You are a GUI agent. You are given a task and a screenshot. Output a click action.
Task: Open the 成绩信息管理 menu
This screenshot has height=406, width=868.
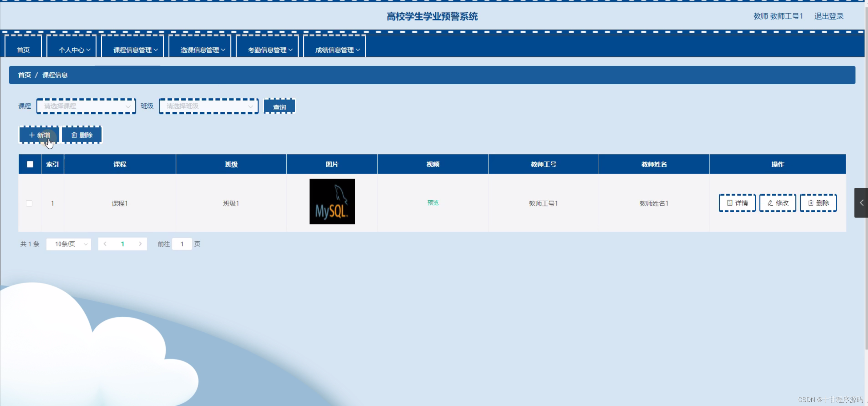point(337,50)
